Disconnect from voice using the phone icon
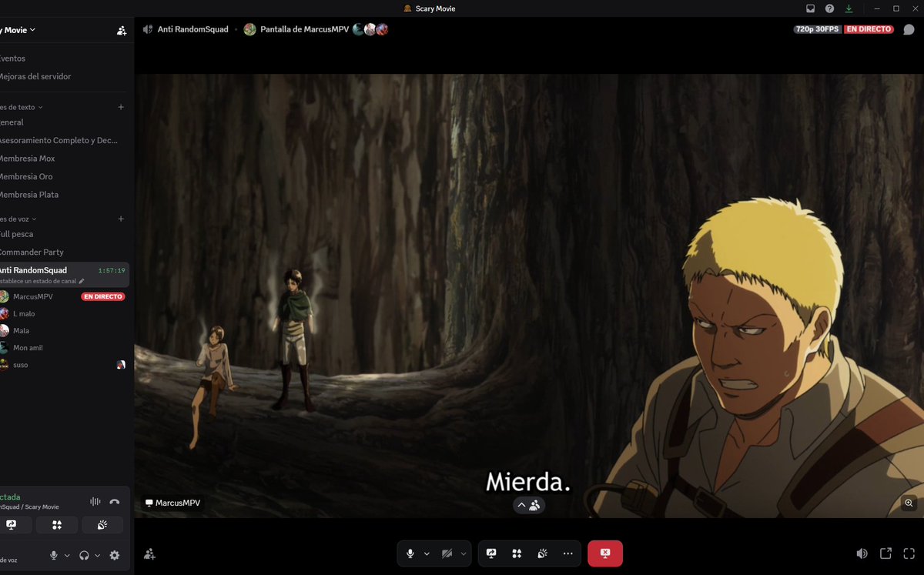This screenshot has height=575, width=924. click(x=115, y=501)
